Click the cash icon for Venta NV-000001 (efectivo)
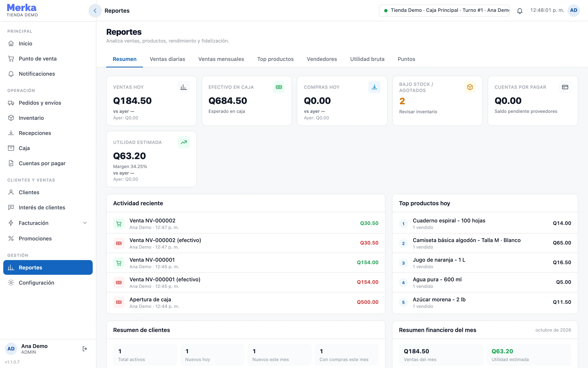Viewport: 588px width, 368px height. coord(119,283)
